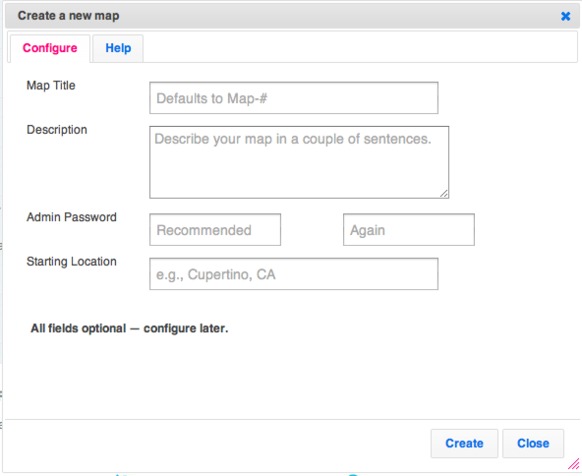
Task: Click the Description label text
Action: click(57, 130)
